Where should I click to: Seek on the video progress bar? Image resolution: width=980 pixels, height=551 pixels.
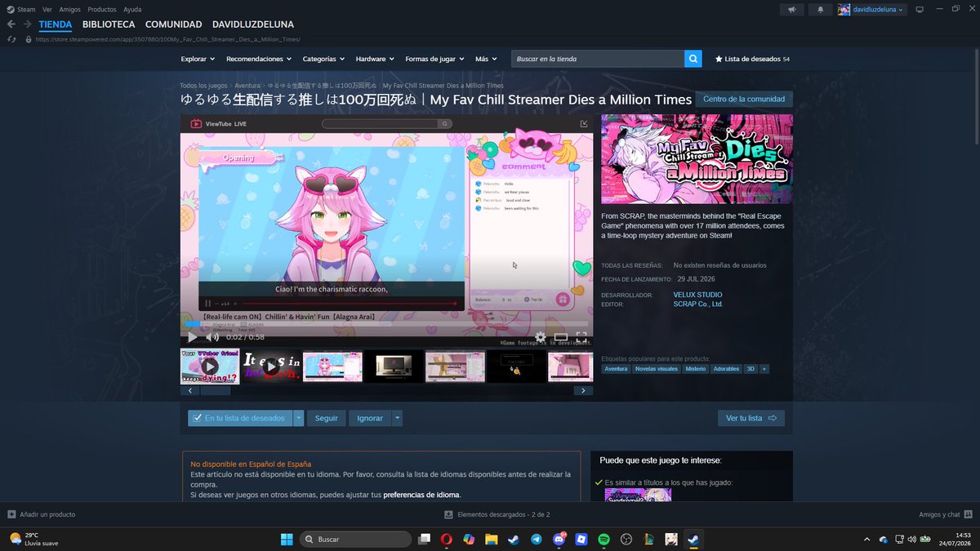[386, 324]
